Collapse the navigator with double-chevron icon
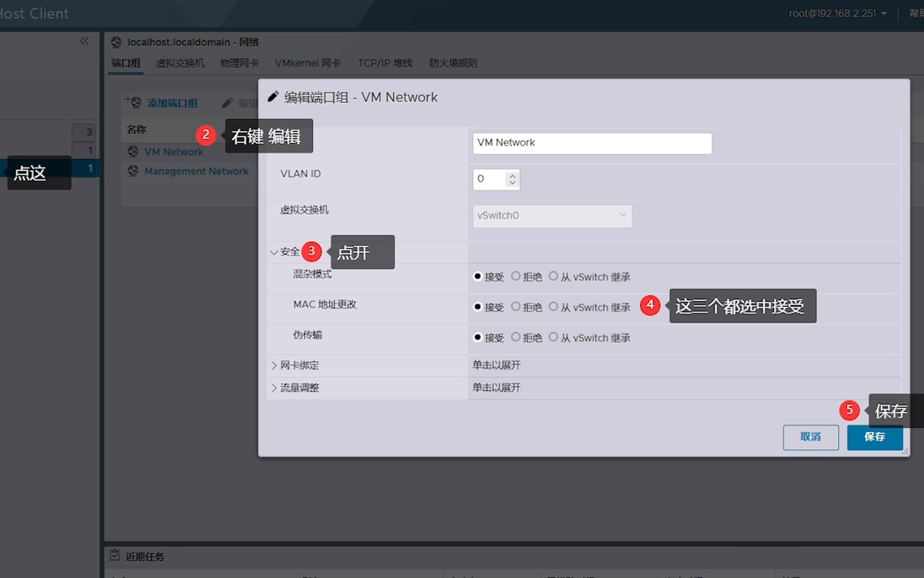Image resolution: width=924 pixels, height=578 pixels. (84, 41)
